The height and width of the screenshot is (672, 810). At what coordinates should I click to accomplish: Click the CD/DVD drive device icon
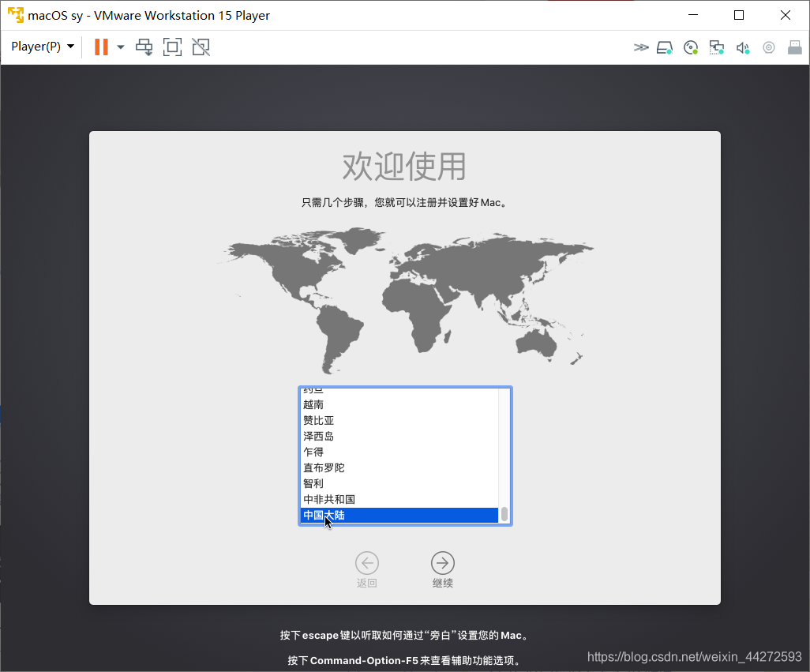point(691,47)
